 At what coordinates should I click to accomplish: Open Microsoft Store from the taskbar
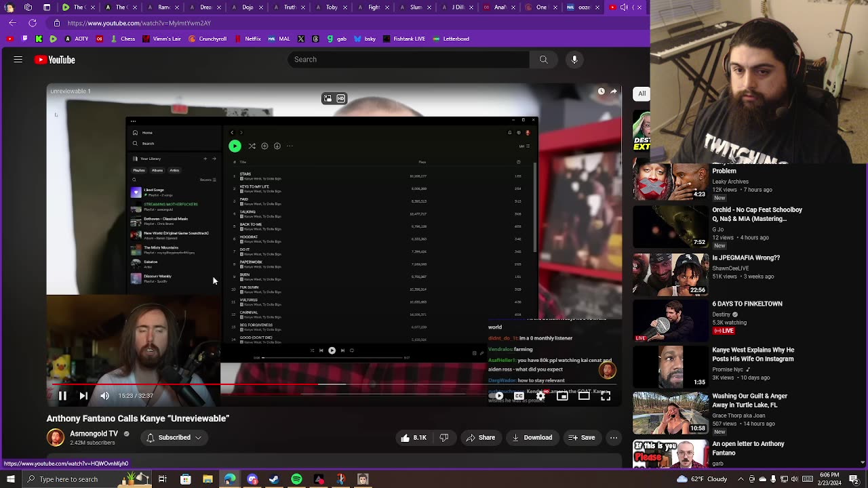tap(185, 479)
